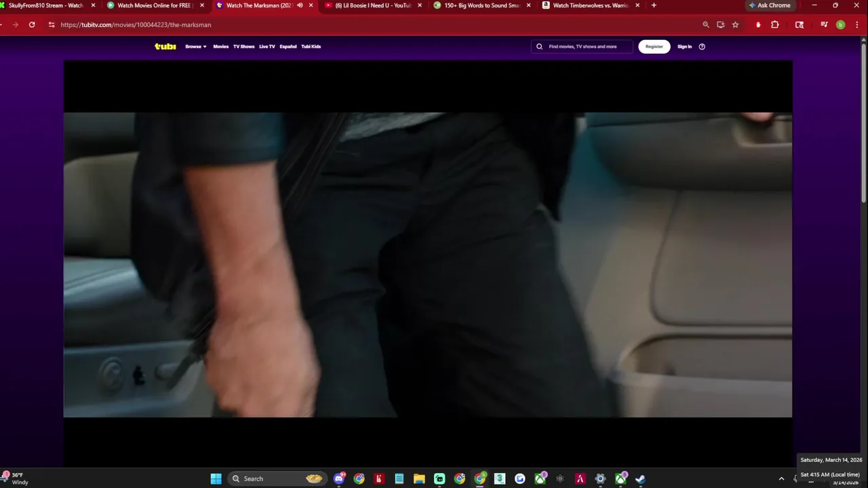The height and width of the screenshot is (488, 868).
Task: Click the page vertical scrollbar
Action: [x=863, y=122]
